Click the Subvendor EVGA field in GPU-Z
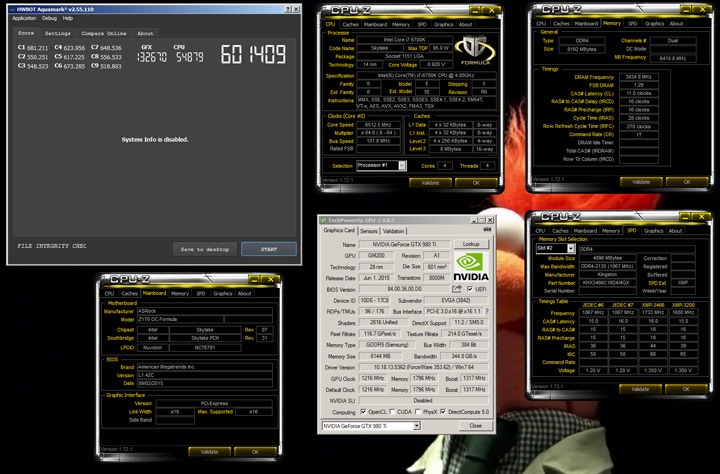 click(x=456, y=300)
